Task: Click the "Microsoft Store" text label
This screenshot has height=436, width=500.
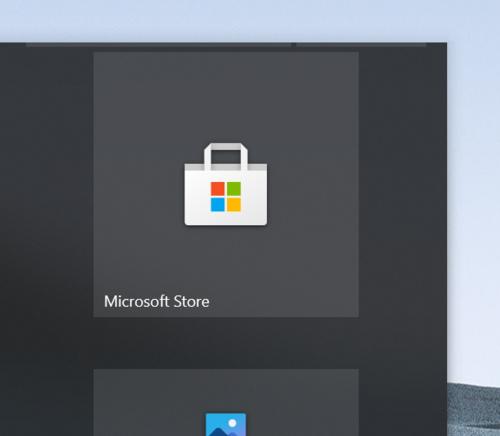Action: point(157,302)
